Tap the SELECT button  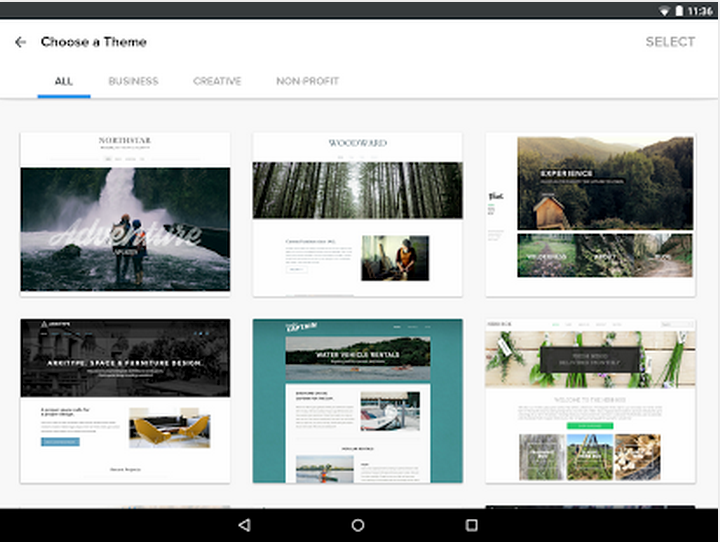pos(670,42)
